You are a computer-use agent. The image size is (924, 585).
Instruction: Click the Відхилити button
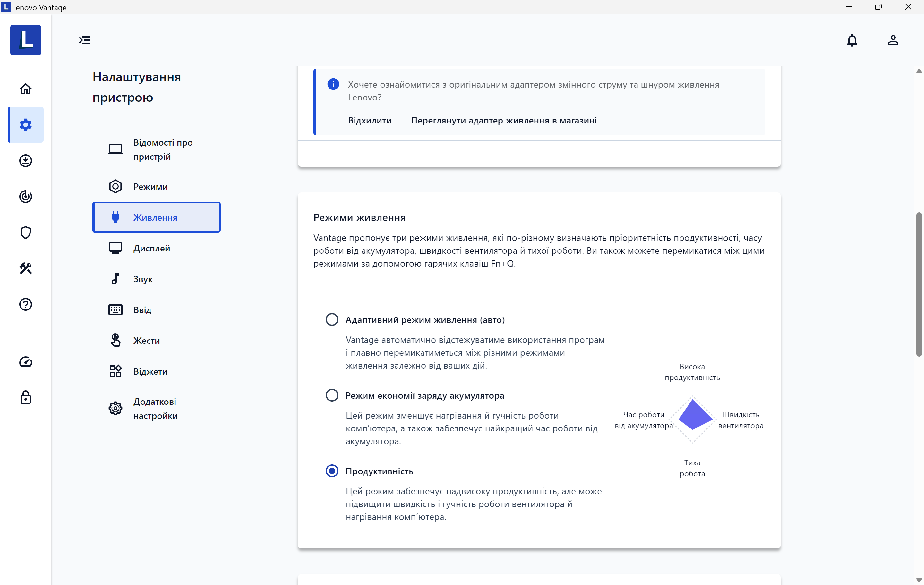pyautogui.click(x=370, y=121)
